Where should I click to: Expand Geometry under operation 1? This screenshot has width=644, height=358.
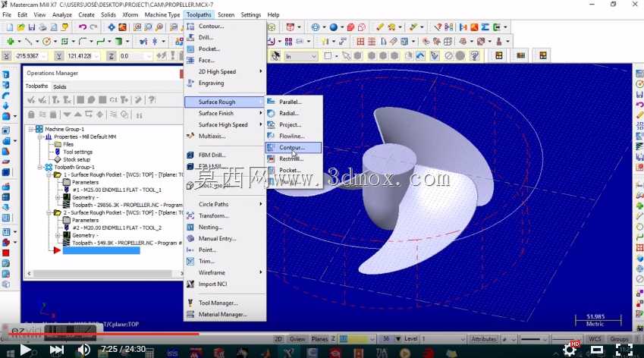pyautogui.click(x=58, y=197)
